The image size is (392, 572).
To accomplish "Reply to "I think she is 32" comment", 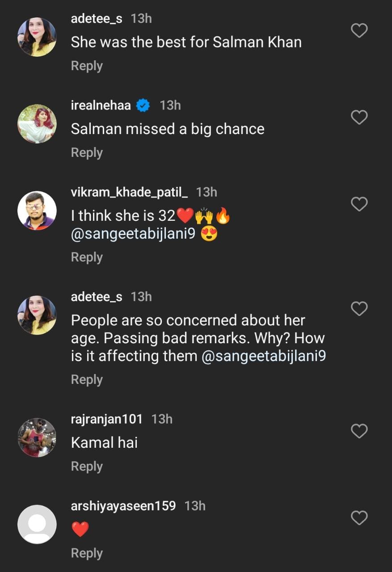I will [87, 257].
